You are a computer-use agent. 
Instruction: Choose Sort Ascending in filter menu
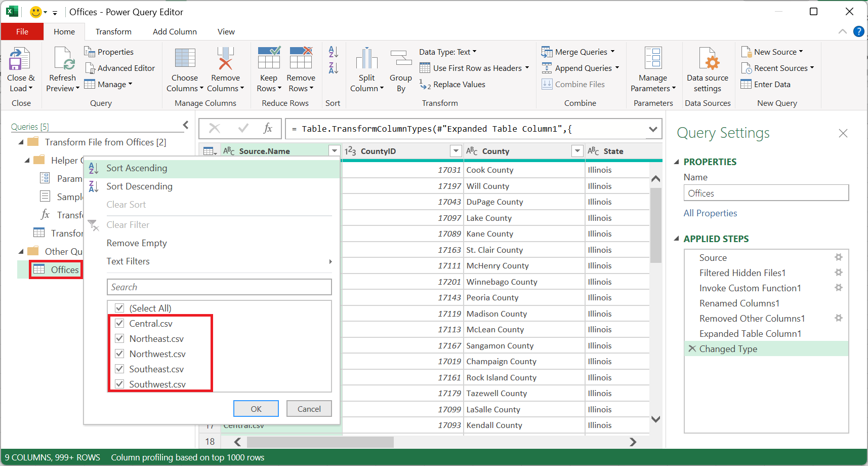pyautogui.click(x=212, y=168)
